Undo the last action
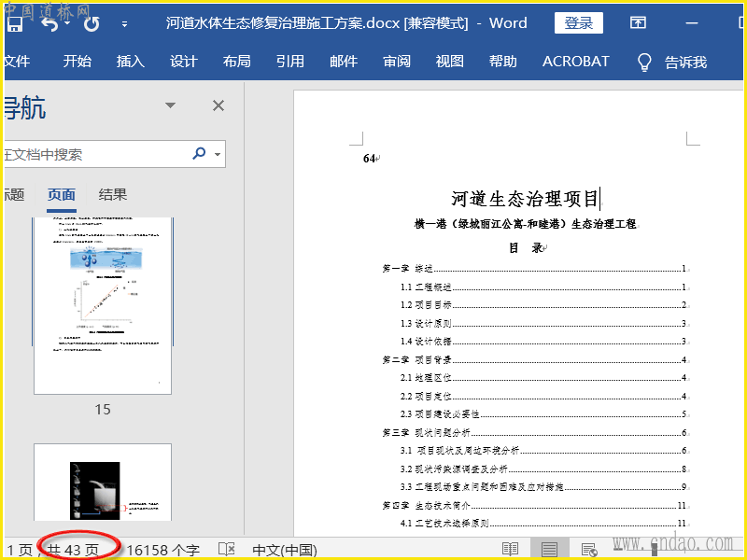 (49, 23)
